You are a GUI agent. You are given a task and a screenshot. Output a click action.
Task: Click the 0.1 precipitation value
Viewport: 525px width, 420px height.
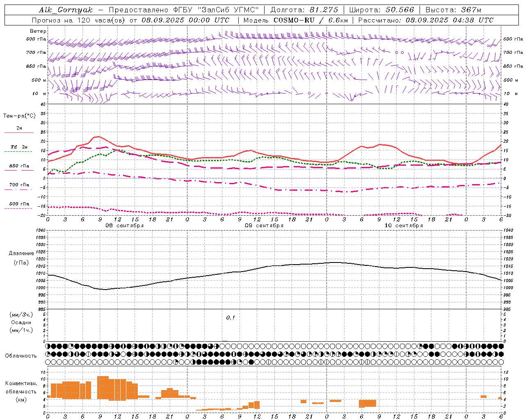point(231,318)
